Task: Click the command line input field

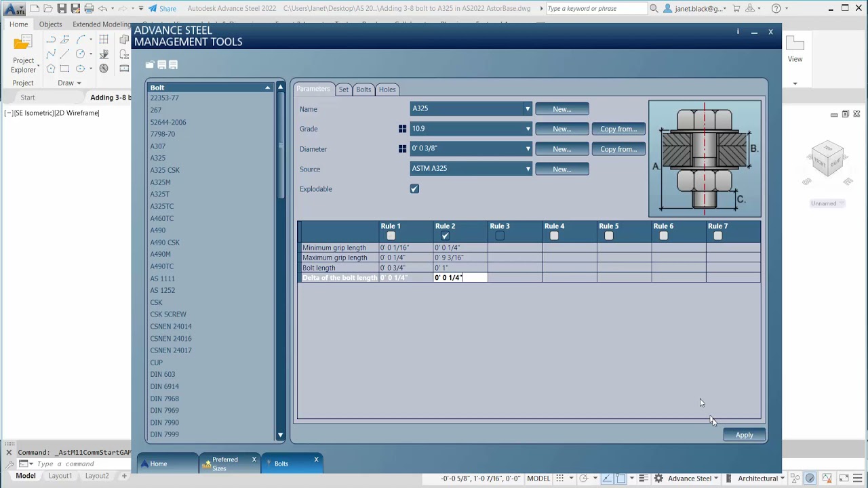Action: tap(81, 464)
